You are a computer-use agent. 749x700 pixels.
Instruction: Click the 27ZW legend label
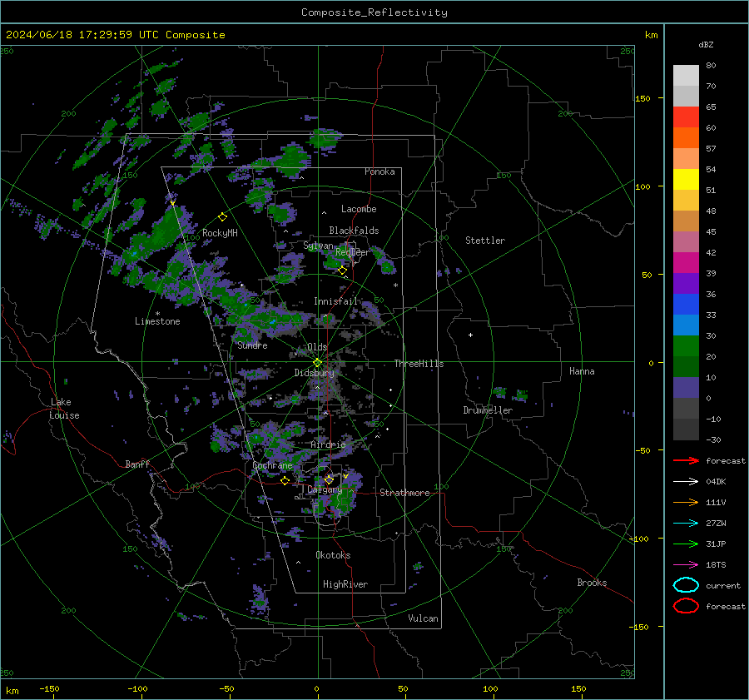(716, 524)
